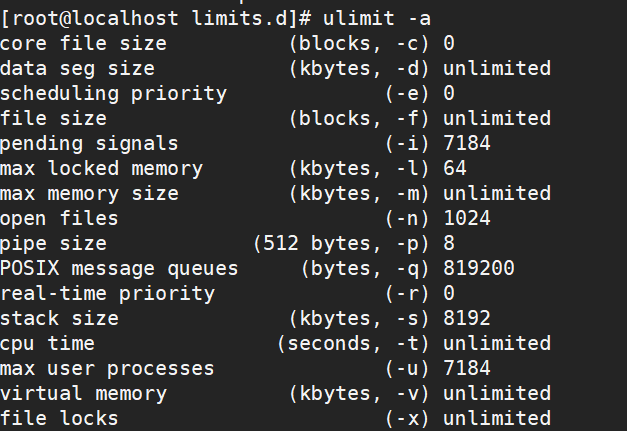627x431 pixels.
Task: Click the max user processes value 7184
Action: coord(467,369)
